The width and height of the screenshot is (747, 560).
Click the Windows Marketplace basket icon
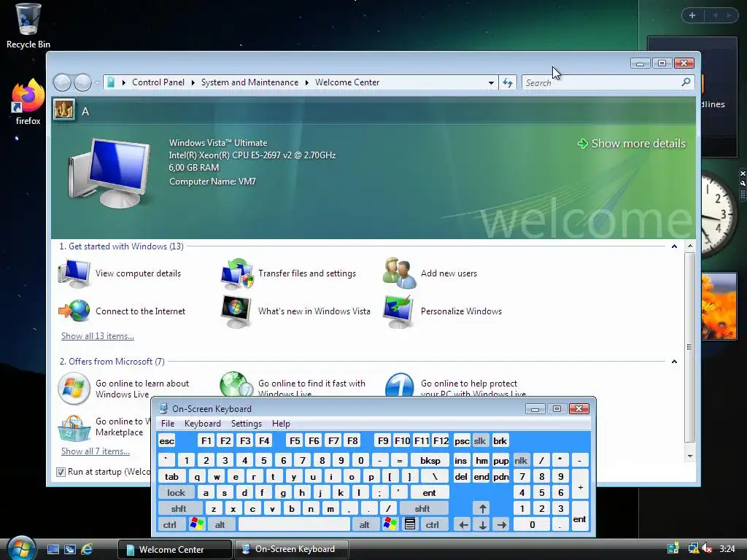pyautogui.click(x=74, y=427)
